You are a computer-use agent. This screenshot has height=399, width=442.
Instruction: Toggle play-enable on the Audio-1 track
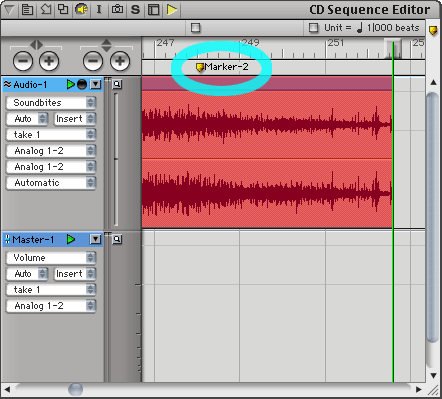click(71, 85)
